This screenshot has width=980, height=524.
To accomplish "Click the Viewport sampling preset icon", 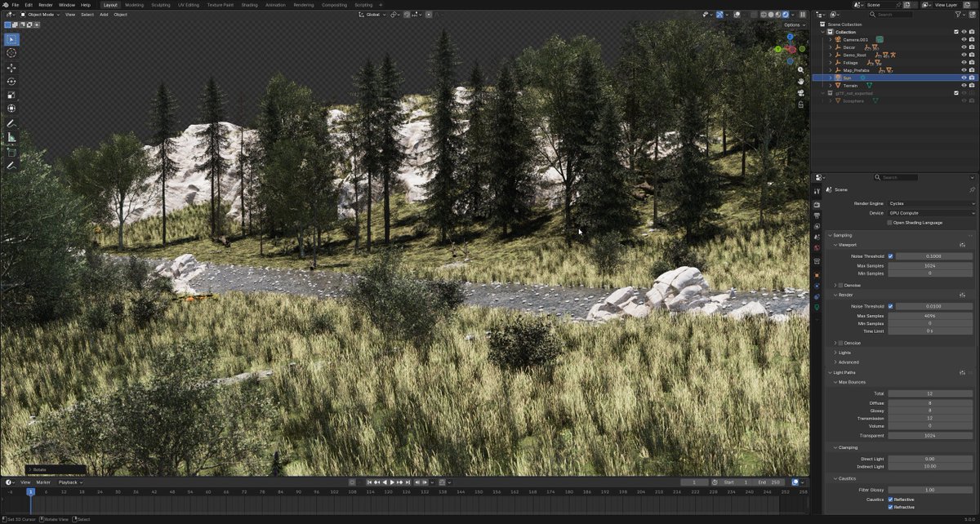I will pos(963,245).
